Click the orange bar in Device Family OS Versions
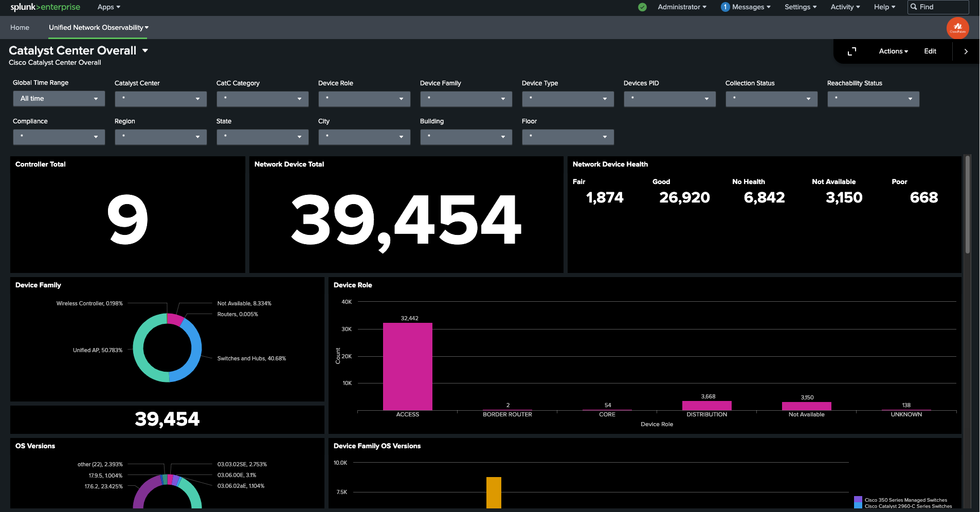Viewport: 980px width, 512px height. click(494, 492)
